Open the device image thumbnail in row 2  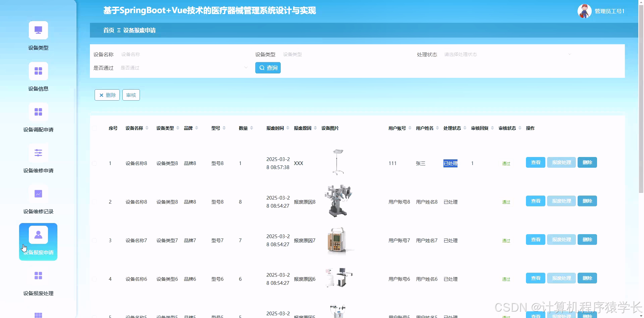(x=338, y=201)
